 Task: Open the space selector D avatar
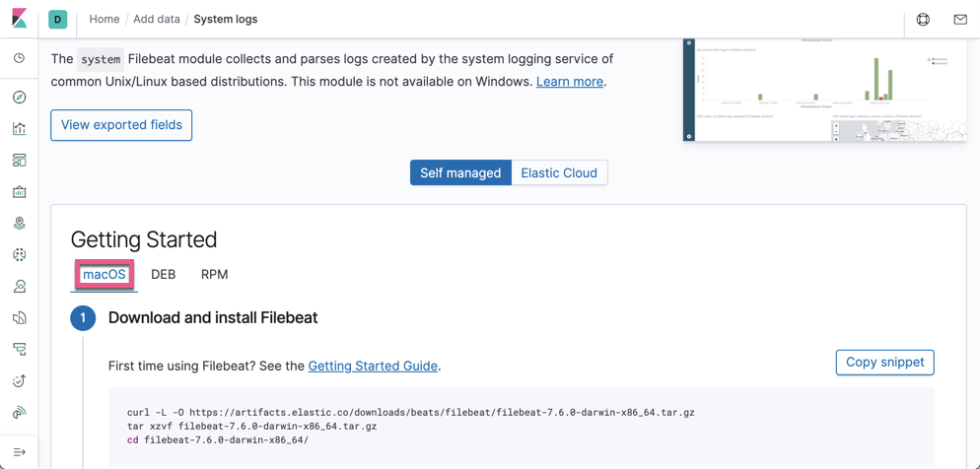(57, 20)
